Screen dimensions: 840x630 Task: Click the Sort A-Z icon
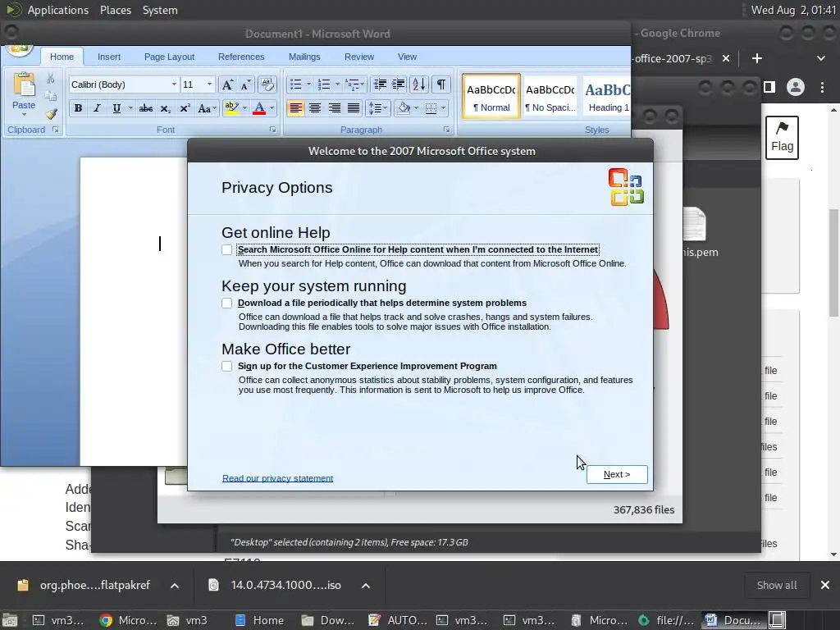[x=419, y=84]
